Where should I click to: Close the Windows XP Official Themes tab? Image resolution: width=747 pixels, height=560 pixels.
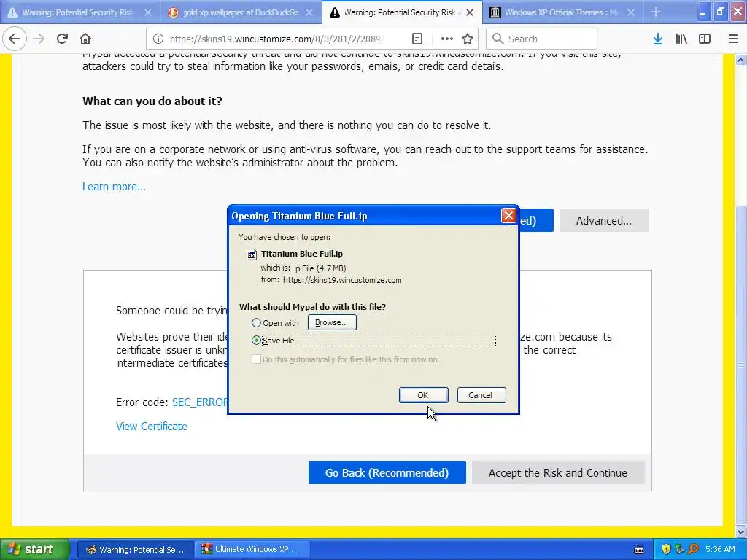tap(631, 12)
